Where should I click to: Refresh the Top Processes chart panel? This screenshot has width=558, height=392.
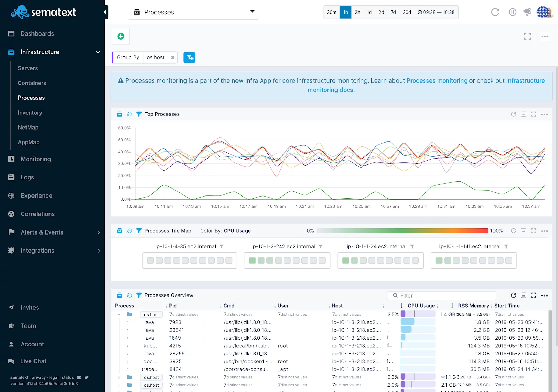pos(513,114)
